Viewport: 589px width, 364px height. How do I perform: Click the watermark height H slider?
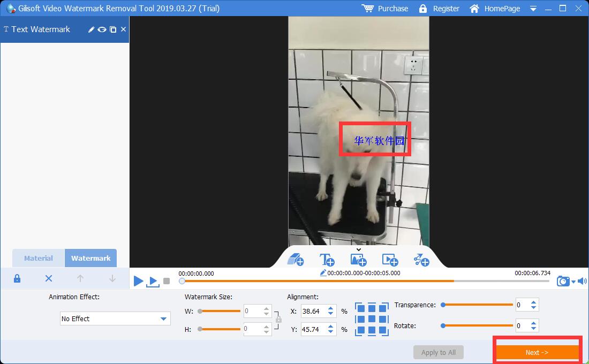[220, 329]
